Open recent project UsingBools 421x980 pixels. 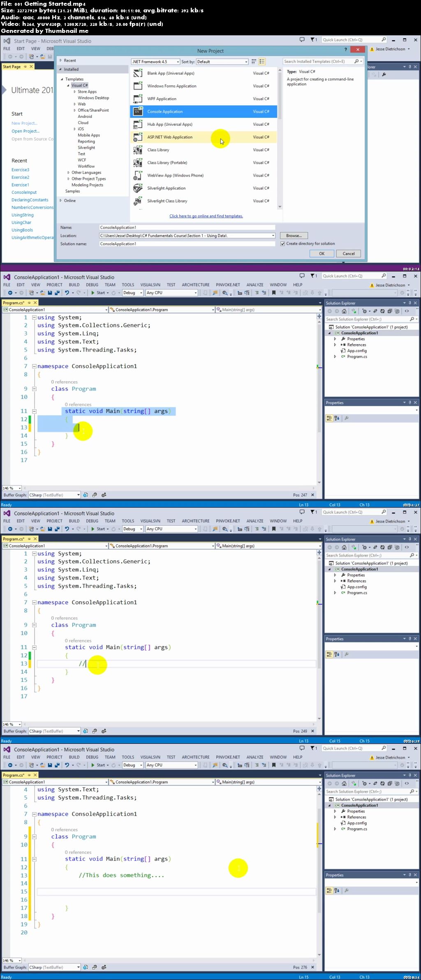(22, 230)
